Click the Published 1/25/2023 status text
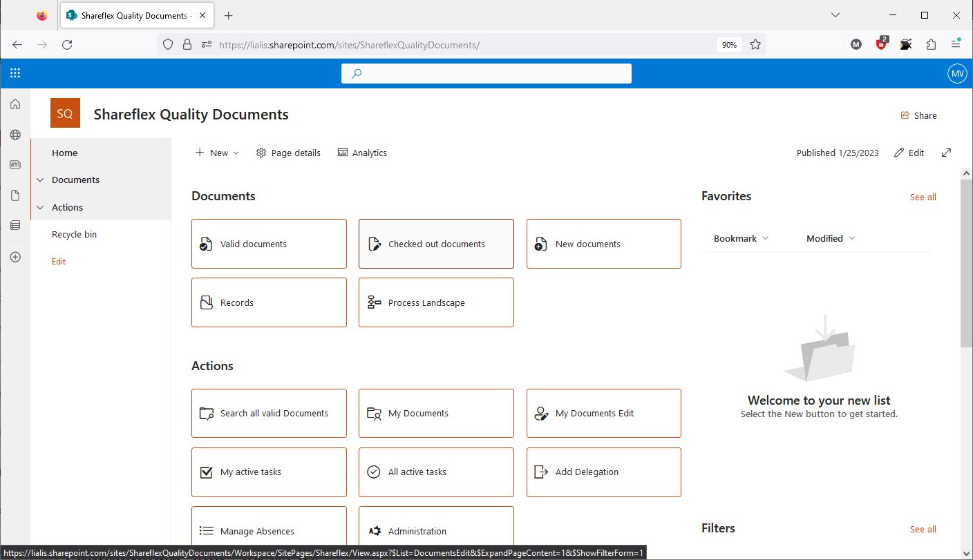 pyautogui.click(x=838, y=153)
